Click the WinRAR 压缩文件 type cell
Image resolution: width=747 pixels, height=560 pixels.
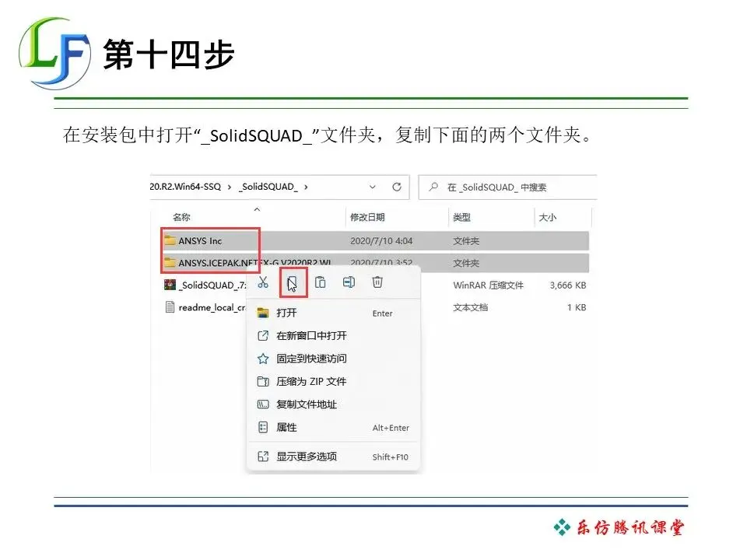[x=488, y=285]
